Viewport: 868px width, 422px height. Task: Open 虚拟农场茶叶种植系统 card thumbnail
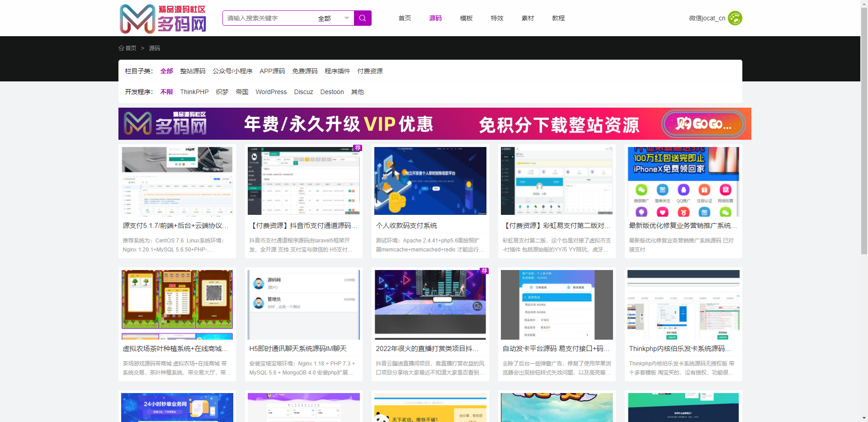177,305
